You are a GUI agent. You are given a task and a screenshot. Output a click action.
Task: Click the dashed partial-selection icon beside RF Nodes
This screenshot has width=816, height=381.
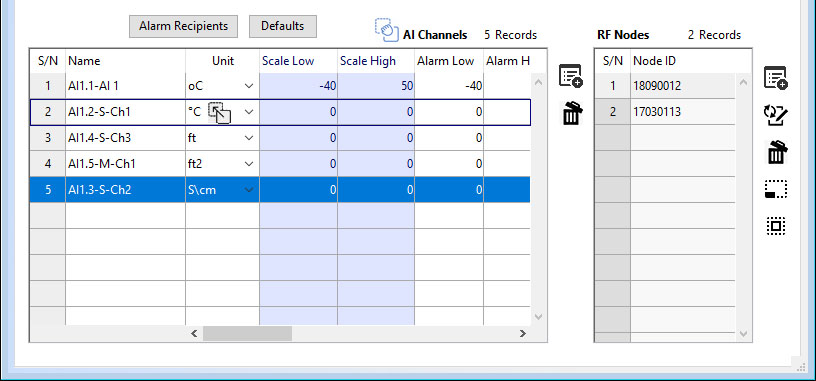[776, 189]
